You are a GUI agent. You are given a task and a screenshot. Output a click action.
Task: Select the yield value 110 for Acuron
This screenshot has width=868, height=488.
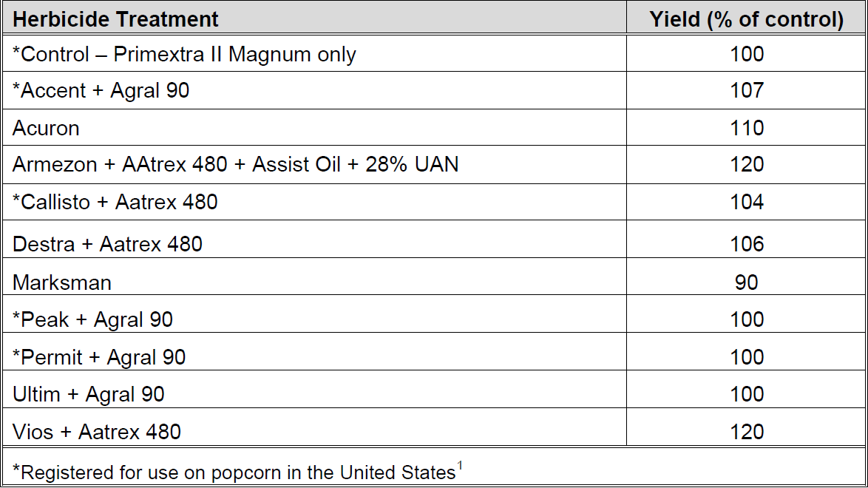point(746,128)
